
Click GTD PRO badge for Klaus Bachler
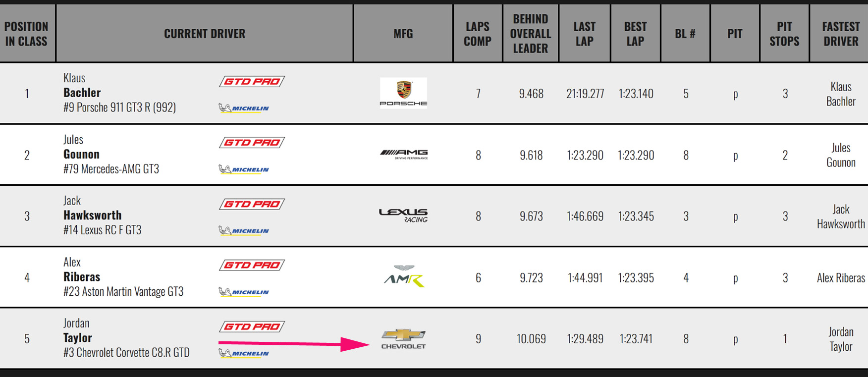click(252, 82)
